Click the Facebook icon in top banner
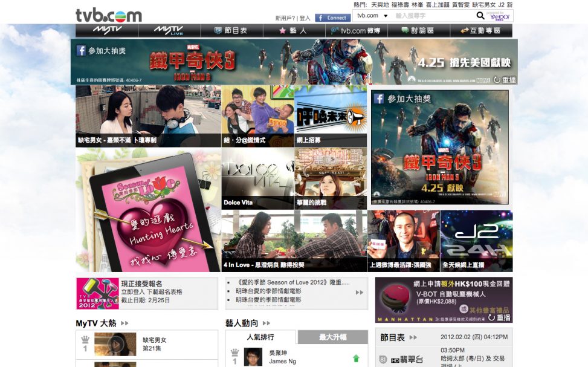The image size is (588, 367). coord(81,50)
